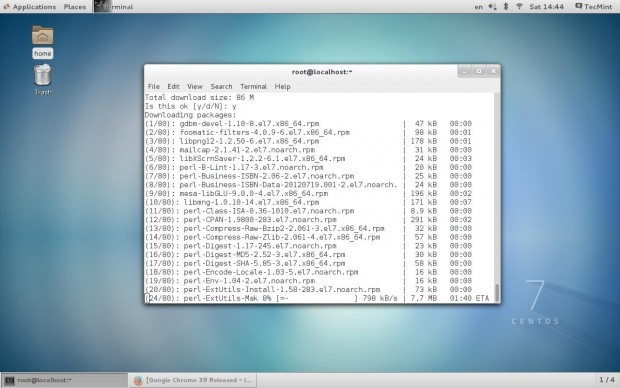The height and width of the screenshot is (388, 620).
Task: Click the libpng12-1.2.50-6 package line
Action: tap(308, 141)
